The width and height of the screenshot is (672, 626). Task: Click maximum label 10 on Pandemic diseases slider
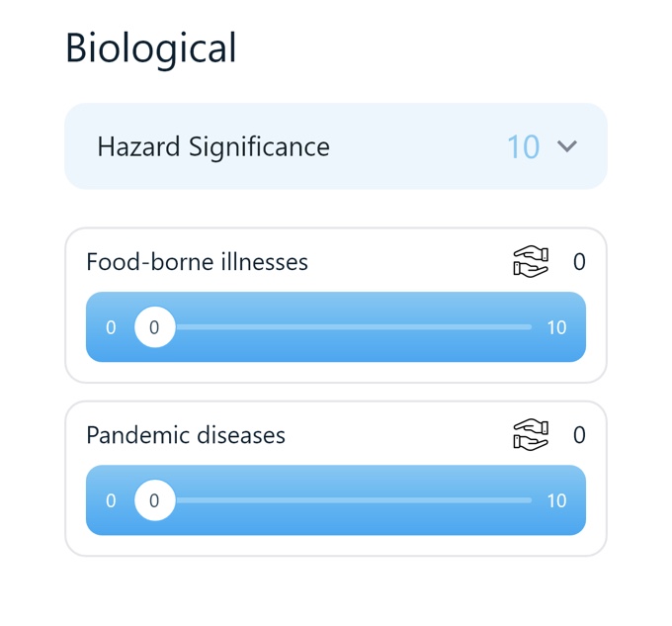click(556, 500)
